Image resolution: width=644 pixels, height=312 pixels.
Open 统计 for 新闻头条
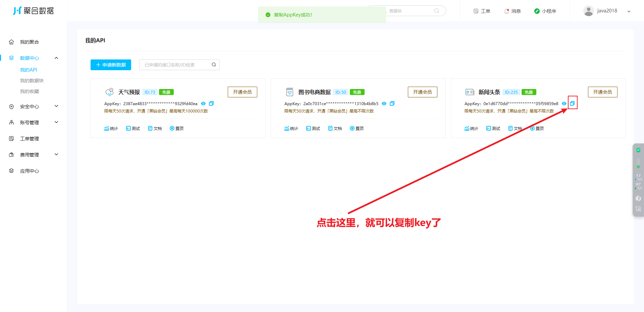click(471, 129)
